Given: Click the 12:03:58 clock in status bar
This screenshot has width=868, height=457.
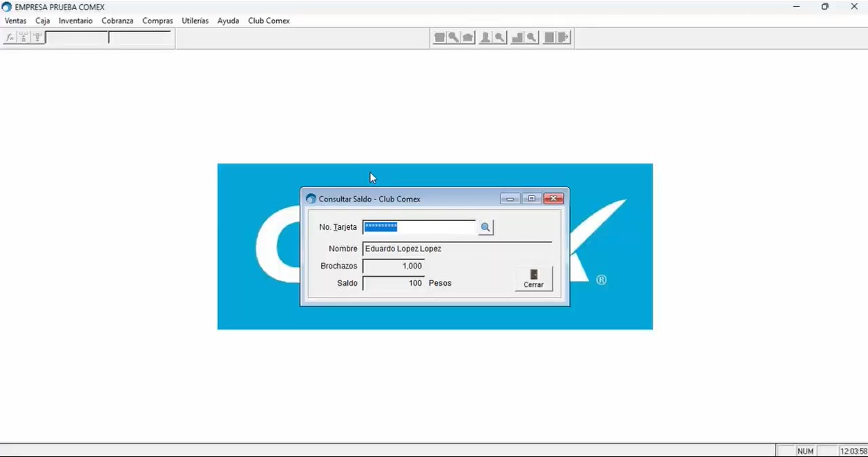Looking at the screenshot, I should (x=853, y=451).
